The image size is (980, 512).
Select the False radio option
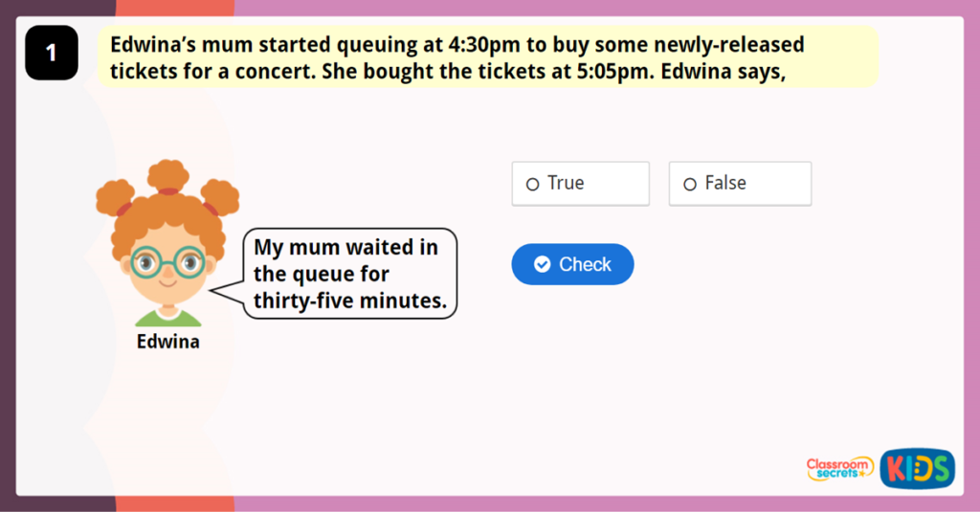(690, 184)
